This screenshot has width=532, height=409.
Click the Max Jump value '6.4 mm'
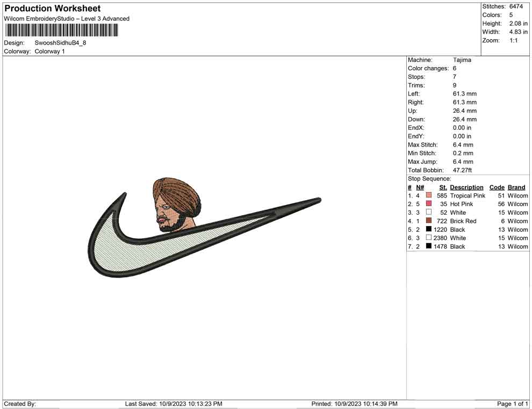coord(463,162)
